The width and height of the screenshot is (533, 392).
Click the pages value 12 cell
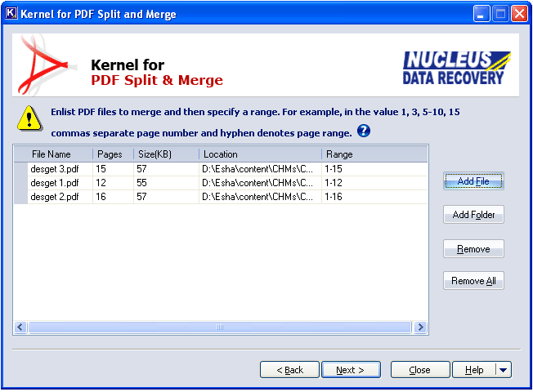point(113,183)
